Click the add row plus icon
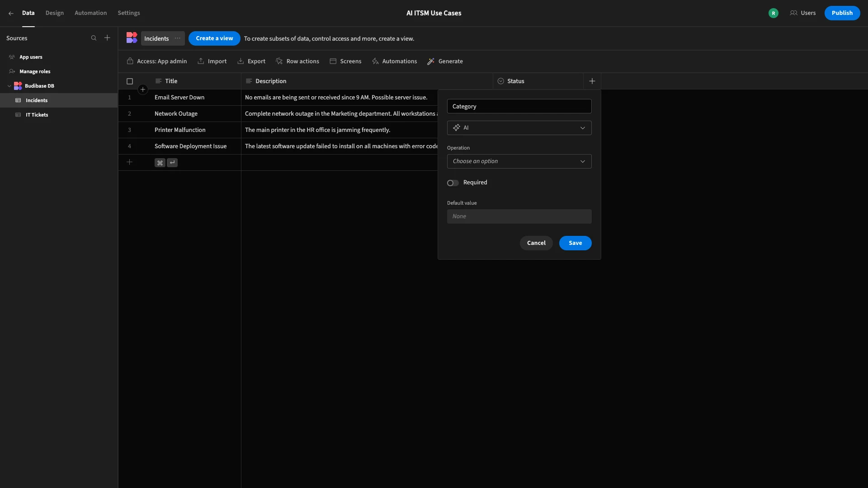 pyautogui.click(x=129, y=162)
